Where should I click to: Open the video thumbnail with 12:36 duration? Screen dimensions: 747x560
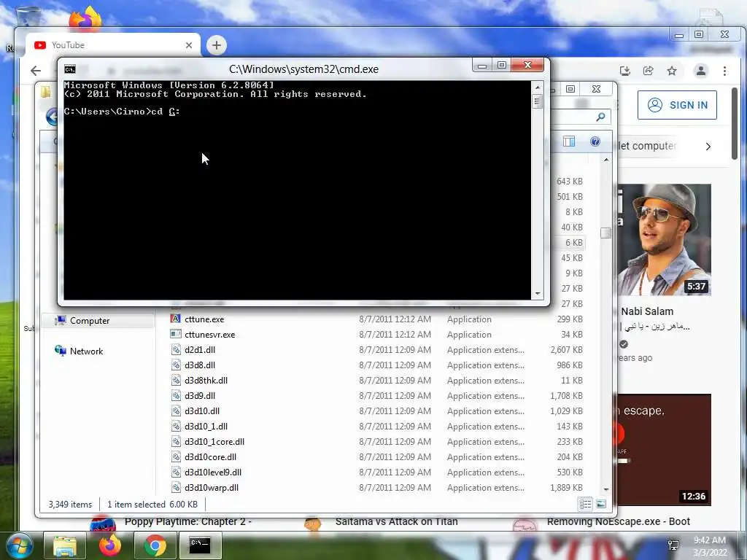[665, 449]
